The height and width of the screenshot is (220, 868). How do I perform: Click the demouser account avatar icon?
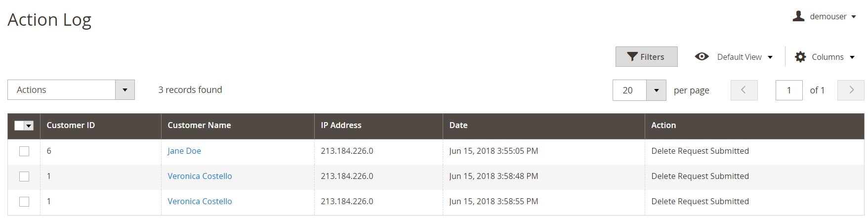(x=798, y=16)
